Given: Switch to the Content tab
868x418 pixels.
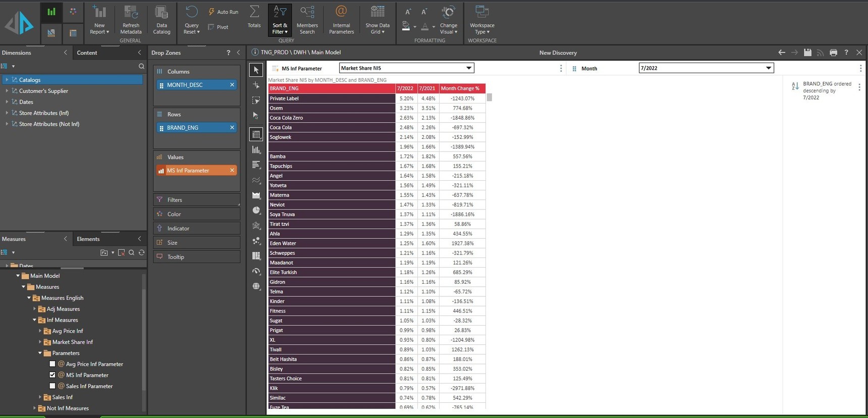Looking at the screenshot, I should tap(87, 53).
